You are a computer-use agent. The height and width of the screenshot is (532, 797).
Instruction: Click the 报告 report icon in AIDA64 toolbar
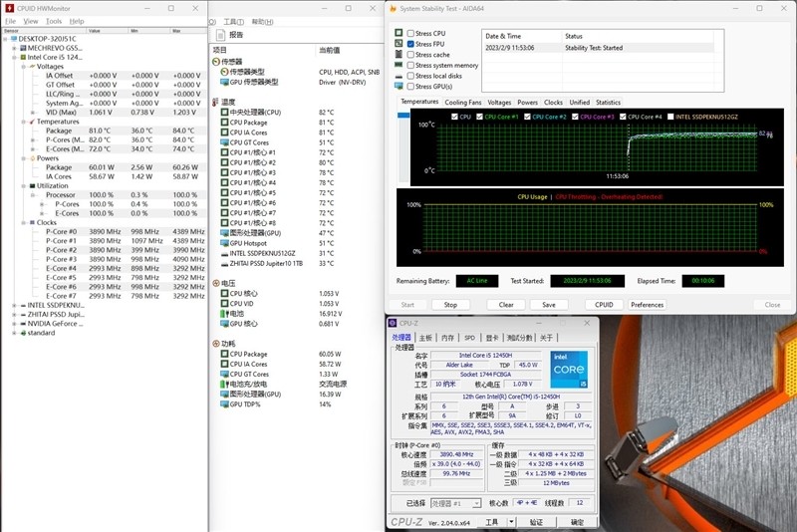click(x=221, y=34)
